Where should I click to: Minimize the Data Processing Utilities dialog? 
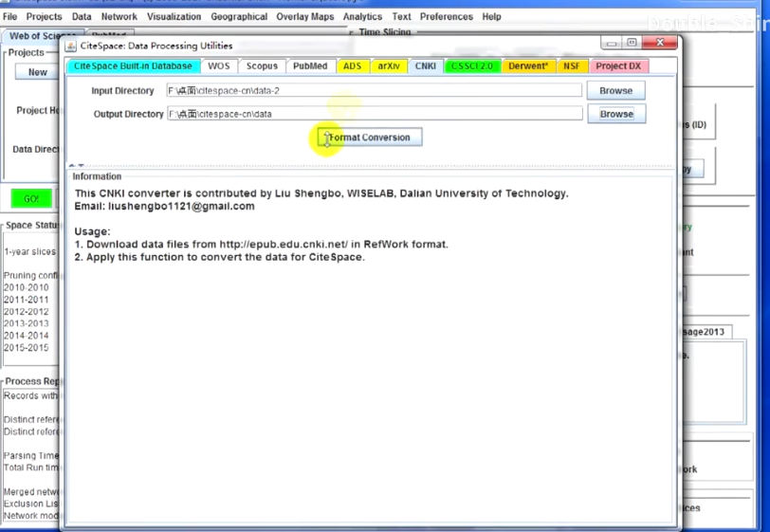(x=612, y=44)
